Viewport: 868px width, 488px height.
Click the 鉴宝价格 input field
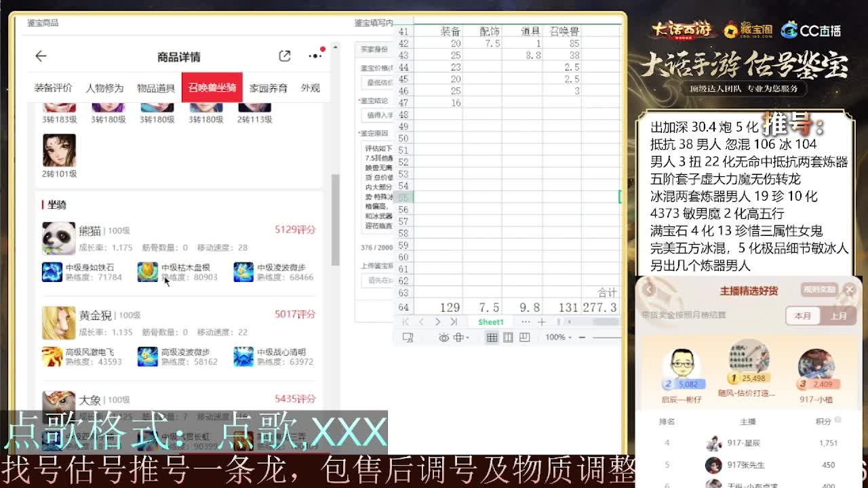[377, 83]
